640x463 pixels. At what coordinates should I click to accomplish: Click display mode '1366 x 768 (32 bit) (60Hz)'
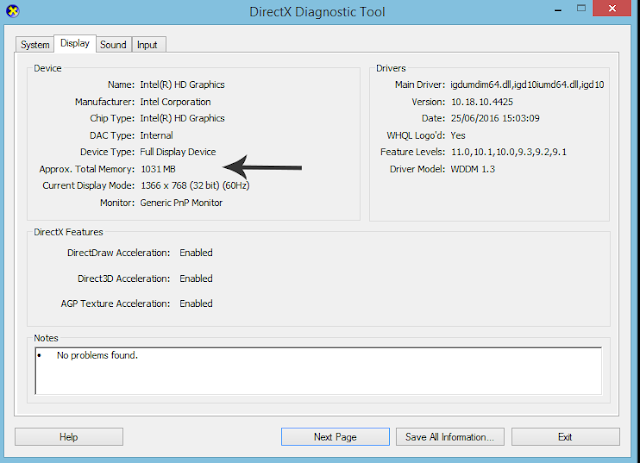click(x=195, y=186)
